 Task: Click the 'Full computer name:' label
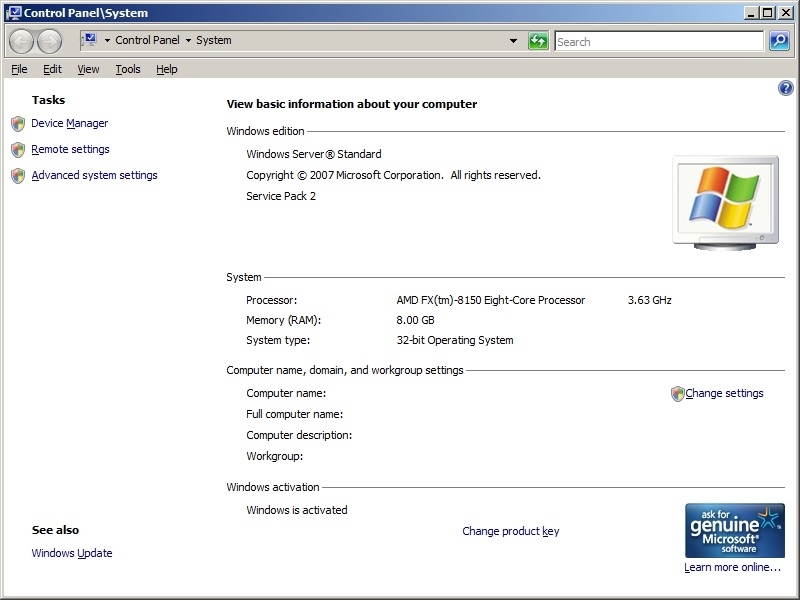tap(294, 414)
